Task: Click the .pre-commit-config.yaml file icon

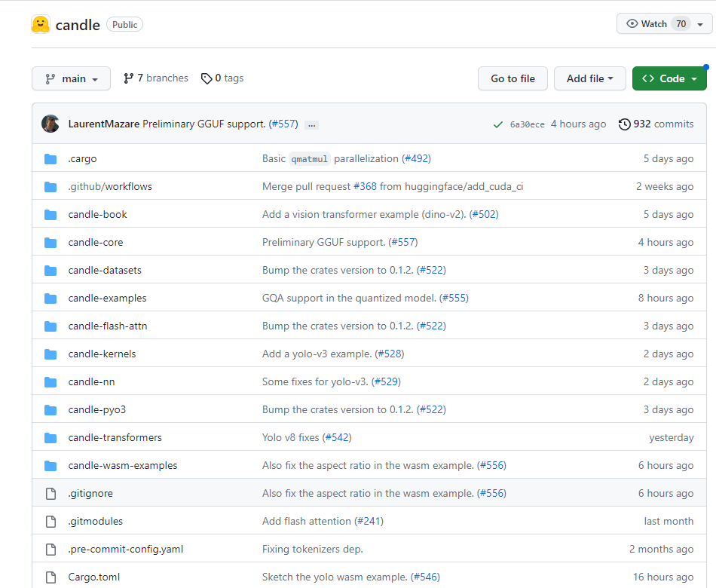Action: click(50, 549)
